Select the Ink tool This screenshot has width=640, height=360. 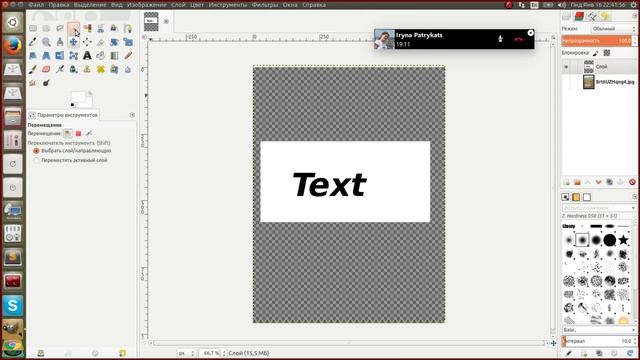click(x=73, y=69)
